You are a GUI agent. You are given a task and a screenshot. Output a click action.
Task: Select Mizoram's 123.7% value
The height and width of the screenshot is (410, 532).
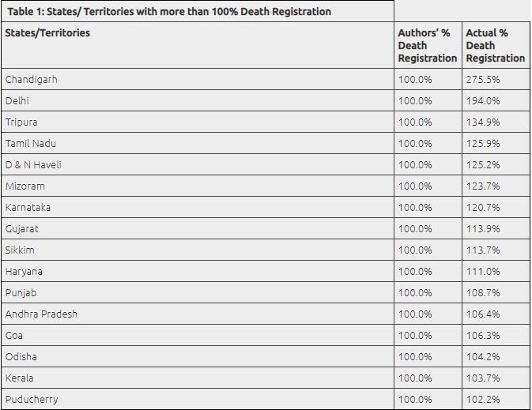(x=483, y=186)
